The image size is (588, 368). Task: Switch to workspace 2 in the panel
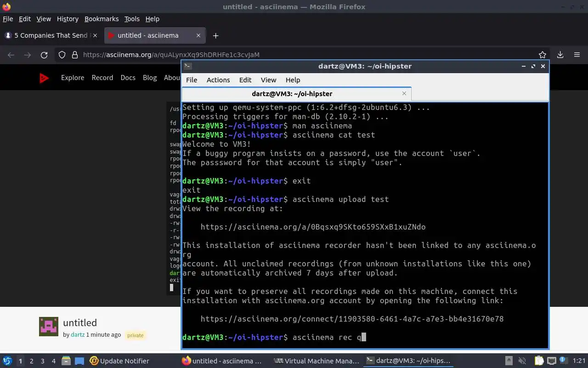click(32, 361)
